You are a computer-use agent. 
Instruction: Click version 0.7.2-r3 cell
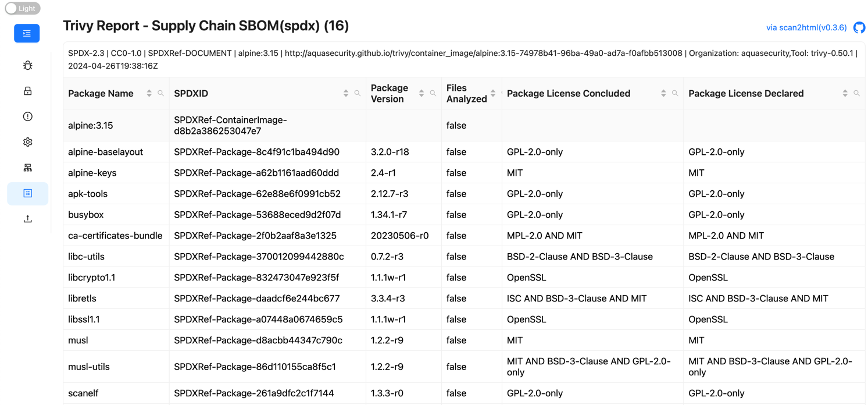[403, 257]
